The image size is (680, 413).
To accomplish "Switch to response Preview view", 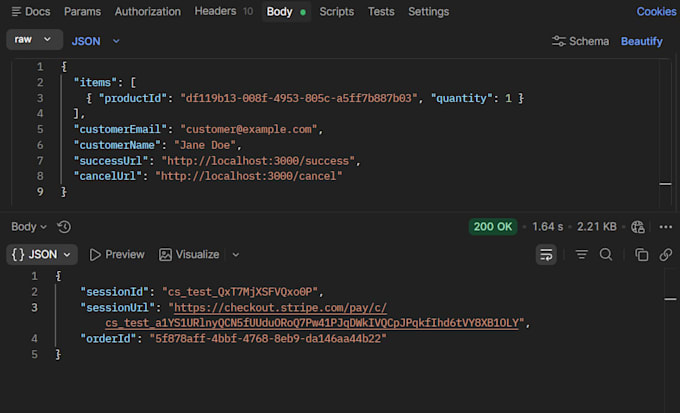I will [x=117, y=255].
